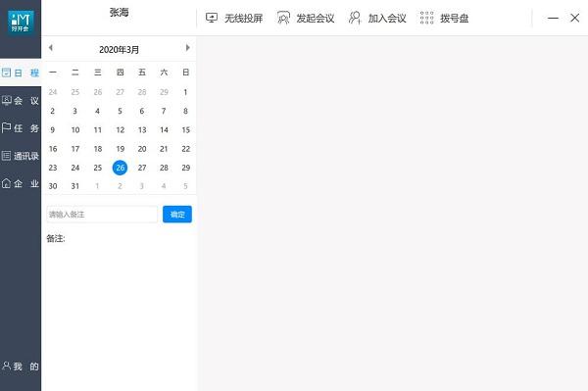The image size is (588, 391).
Task: Click the blue 确定 confirm button
Action: (x=177, y=214)
